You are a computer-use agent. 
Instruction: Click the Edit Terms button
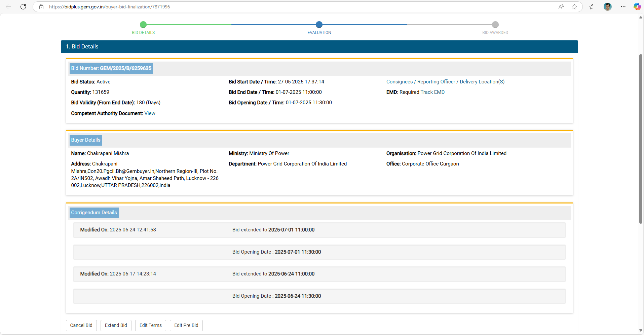151,325
